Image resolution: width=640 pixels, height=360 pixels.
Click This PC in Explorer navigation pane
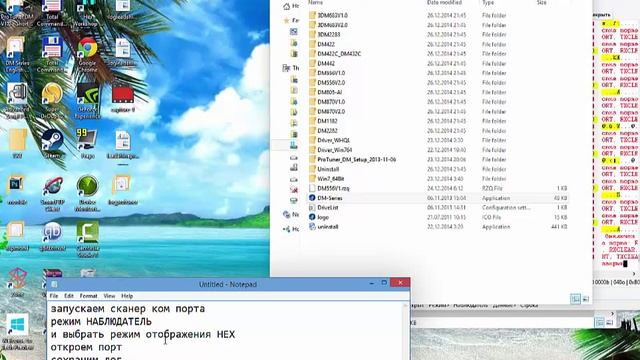[x=287, y=68]
